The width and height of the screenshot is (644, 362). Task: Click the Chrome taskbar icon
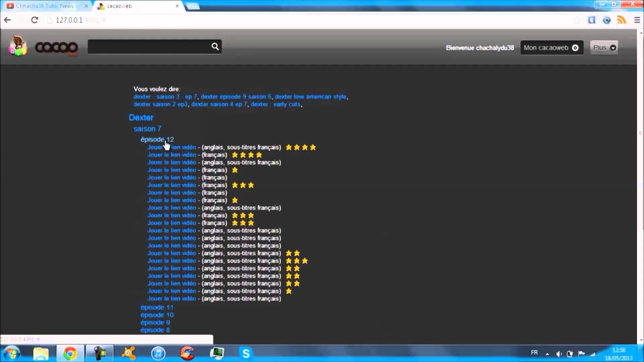70,353
